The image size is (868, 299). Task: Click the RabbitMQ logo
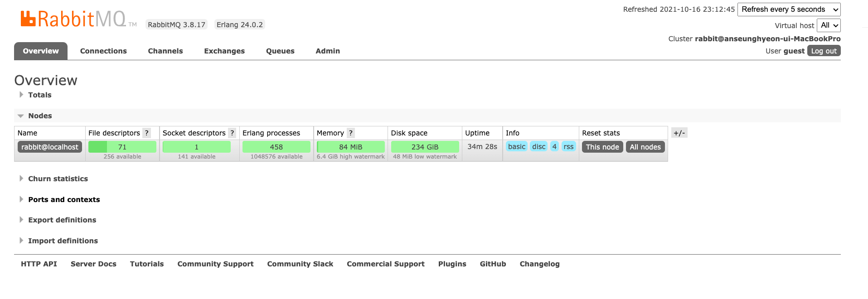[x=78, y=19]
